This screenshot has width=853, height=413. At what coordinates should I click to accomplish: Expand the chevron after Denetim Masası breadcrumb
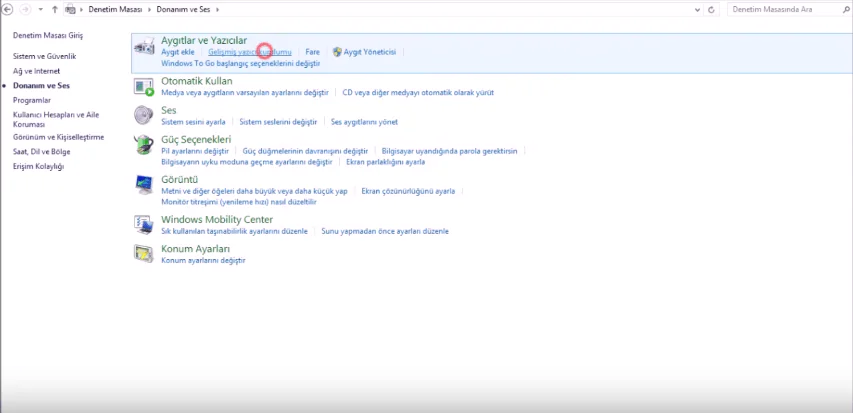tap(149, 10)
